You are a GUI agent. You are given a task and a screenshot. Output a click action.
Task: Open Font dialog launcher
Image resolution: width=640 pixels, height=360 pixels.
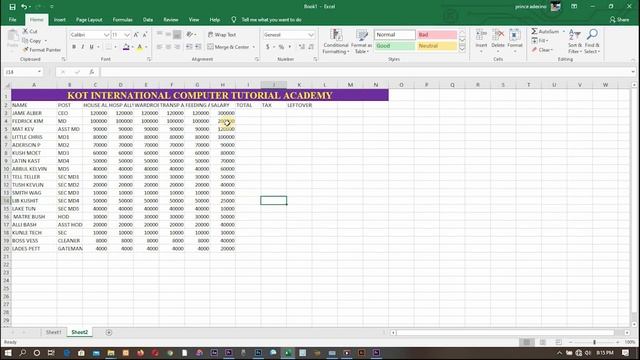[149, 60]
